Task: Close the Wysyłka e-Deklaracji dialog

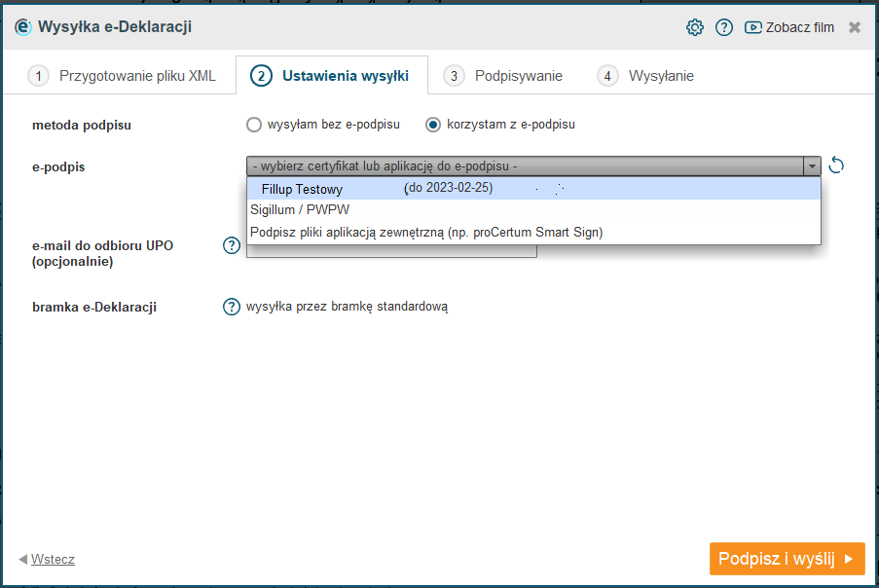Action: tap(855, 27)
